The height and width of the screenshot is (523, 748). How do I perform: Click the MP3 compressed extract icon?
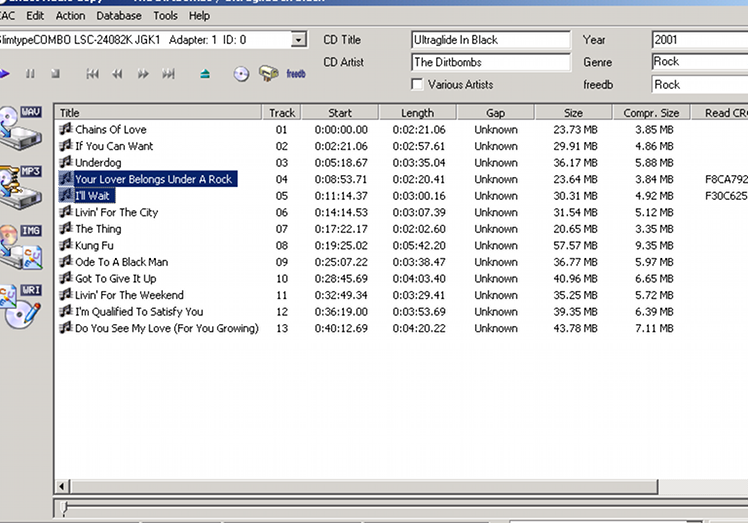coord(21,187)
